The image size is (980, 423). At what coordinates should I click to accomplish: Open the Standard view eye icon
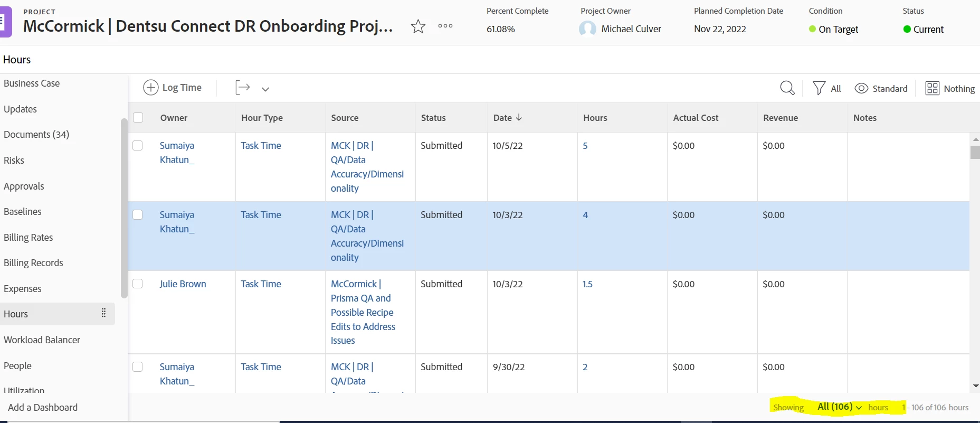tap(861, 88)
